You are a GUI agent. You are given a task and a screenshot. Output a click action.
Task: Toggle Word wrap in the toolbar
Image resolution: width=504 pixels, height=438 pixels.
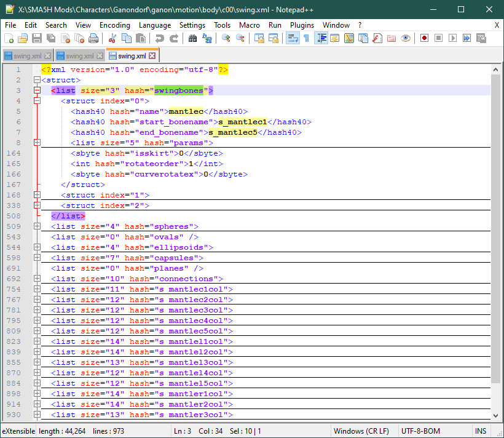pyautogui.click(x=292, y=38)
